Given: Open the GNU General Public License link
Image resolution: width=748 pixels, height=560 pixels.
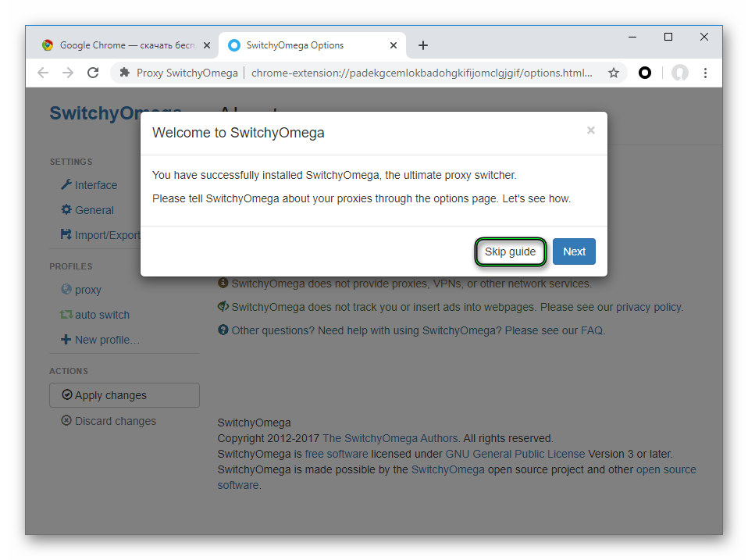Looking at the screenshot, I should (x=515, y=454).
